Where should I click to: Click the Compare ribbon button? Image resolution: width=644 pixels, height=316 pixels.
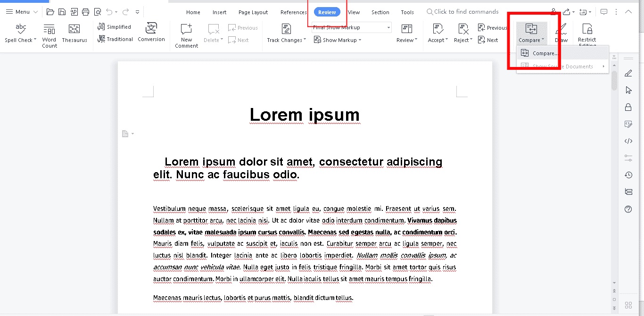click(531, 33)
